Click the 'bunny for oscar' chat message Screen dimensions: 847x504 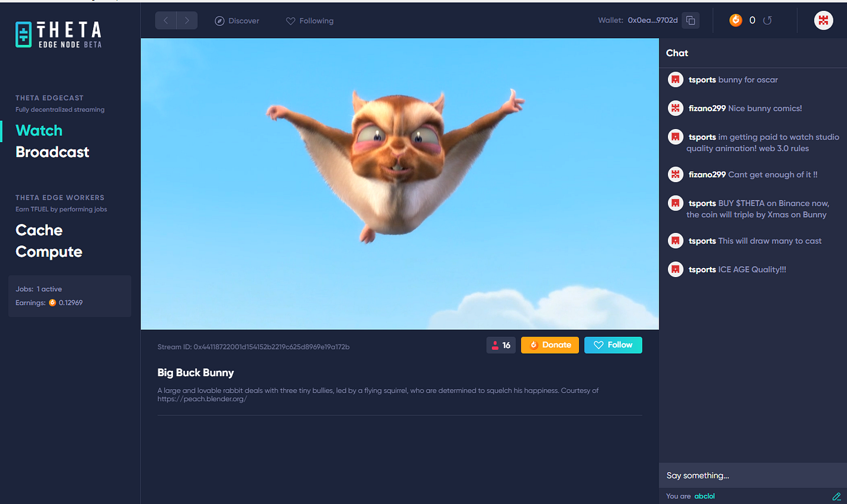click(748, 79)
